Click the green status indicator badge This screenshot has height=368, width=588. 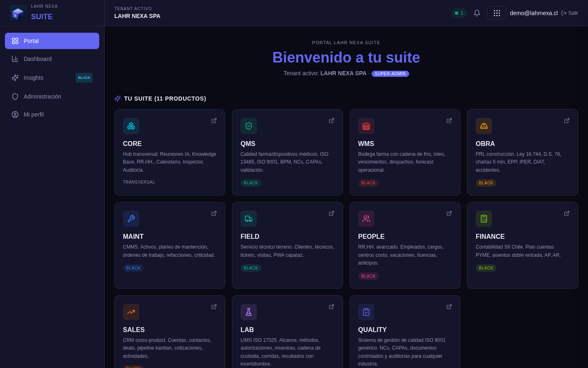pyautogui.click(x=459, y=13)
